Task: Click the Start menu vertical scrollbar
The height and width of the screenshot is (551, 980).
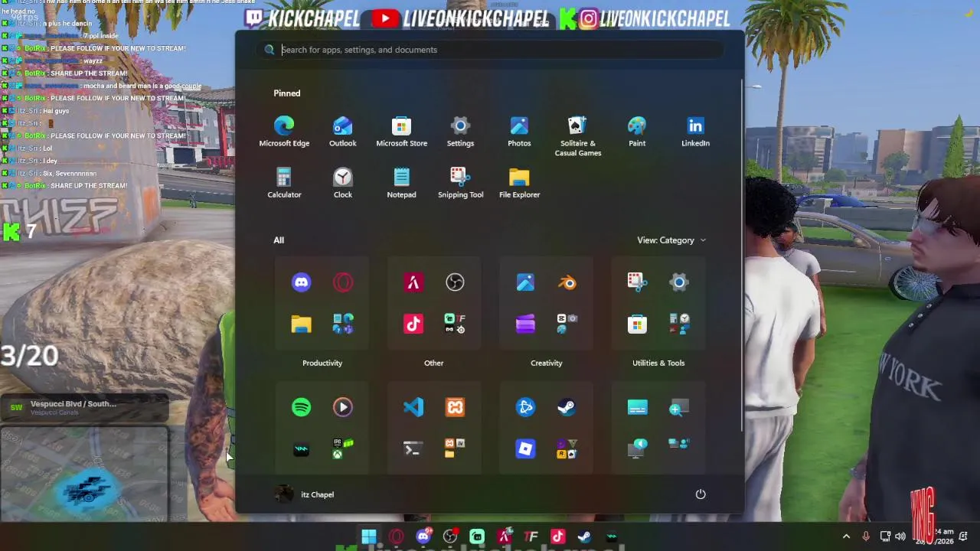Action: [x=741, y=255]
